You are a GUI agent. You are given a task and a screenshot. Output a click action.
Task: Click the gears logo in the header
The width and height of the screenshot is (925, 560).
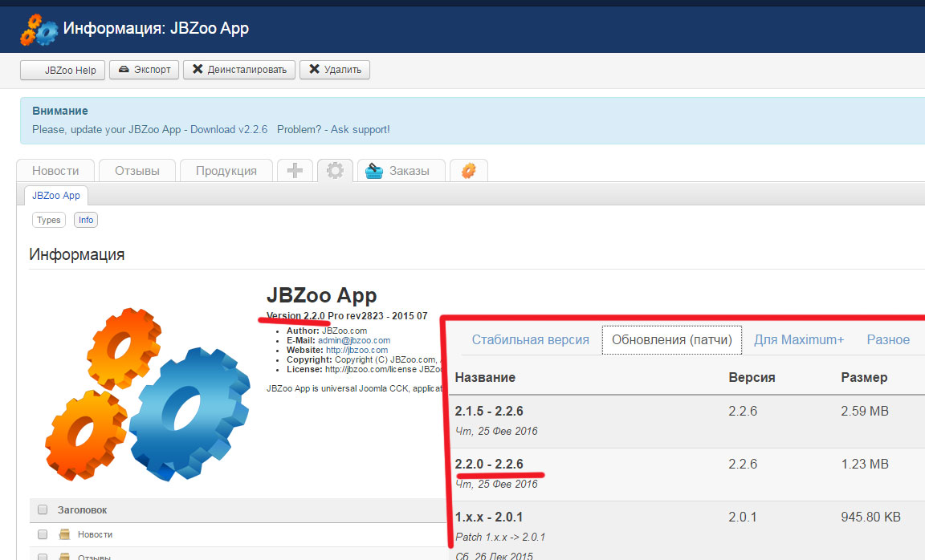pos(39,30)
